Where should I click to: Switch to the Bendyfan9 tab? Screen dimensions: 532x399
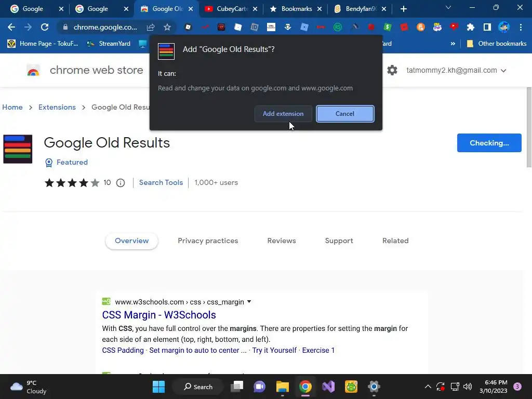[361, 9]
